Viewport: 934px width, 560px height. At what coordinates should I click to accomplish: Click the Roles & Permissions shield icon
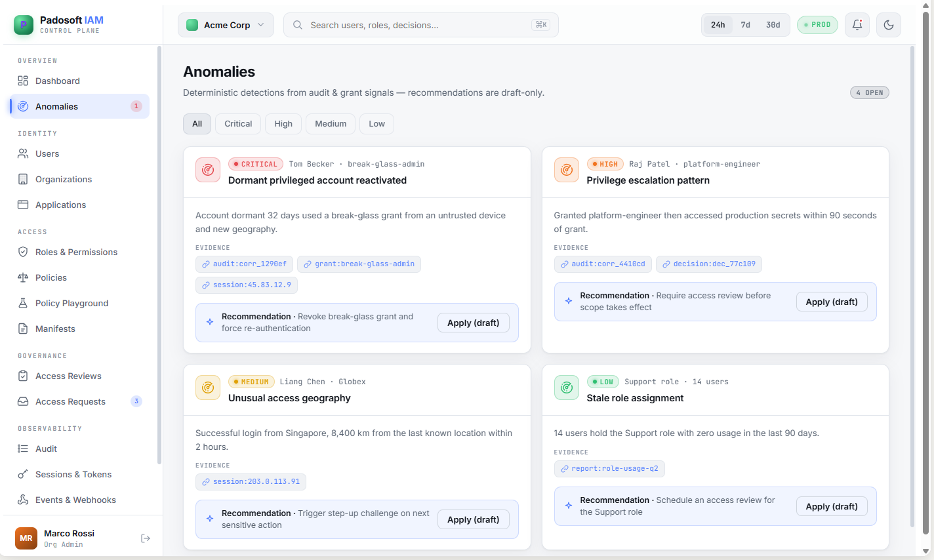pyautogui.click(x=23, y=252)
